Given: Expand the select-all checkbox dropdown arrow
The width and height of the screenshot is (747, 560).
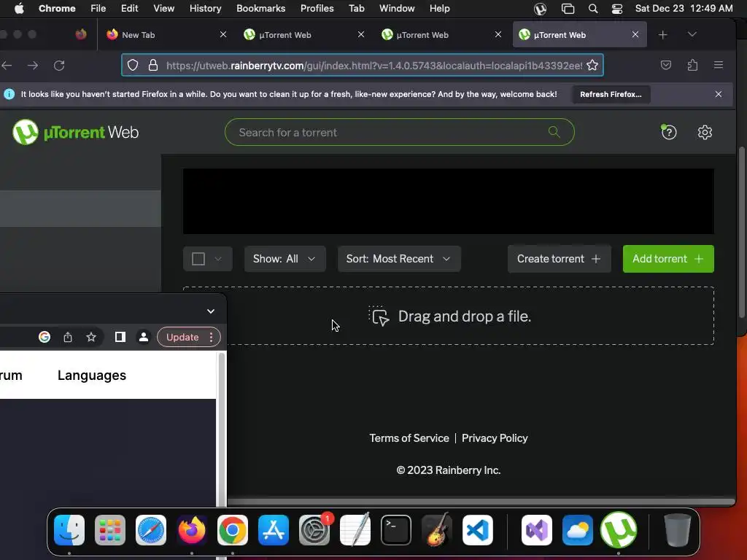Looking at the screenshot, I should (x=218, y=259).
